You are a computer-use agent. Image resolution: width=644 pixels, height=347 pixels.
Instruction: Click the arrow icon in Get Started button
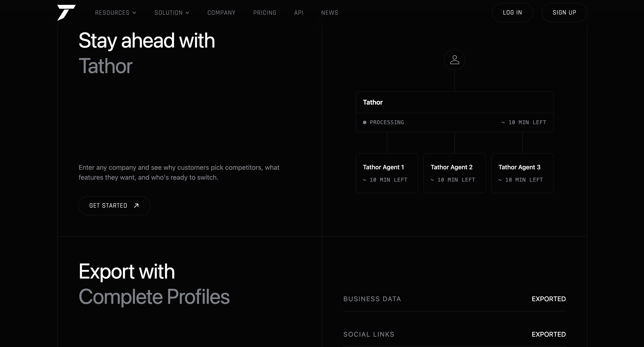point(136,206)
